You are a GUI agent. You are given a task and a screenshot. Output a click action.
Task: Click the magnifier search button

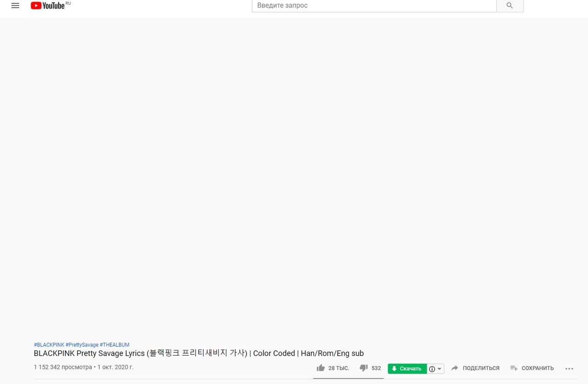click(x=509, y=6)
